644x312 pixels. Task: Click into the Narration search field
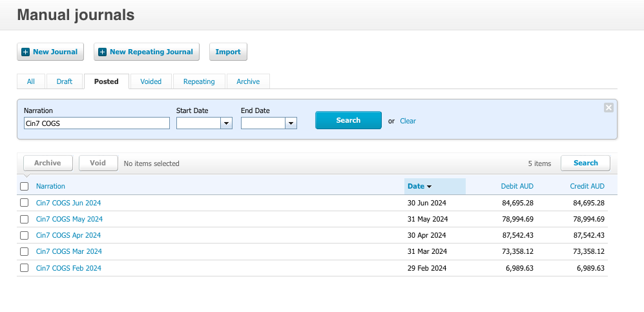(96, 123)
